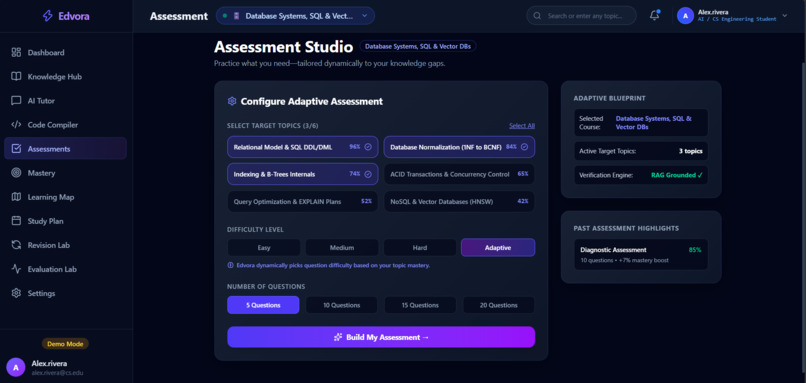This screenshot has width=806, height=383.
Task: Click the checkmark on Database Normalization topic
Action: [524, 147]
